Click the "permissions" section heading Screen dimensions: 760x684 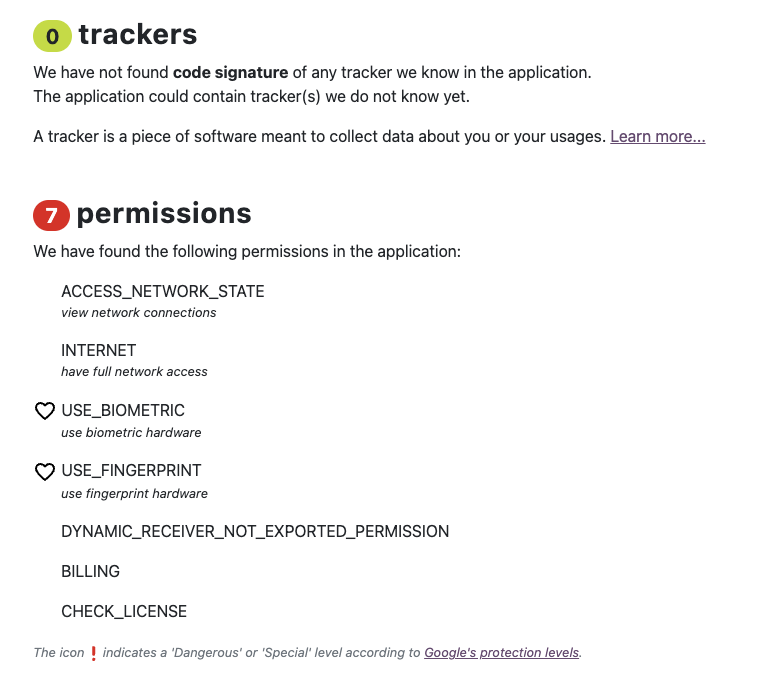coord(164,213)
